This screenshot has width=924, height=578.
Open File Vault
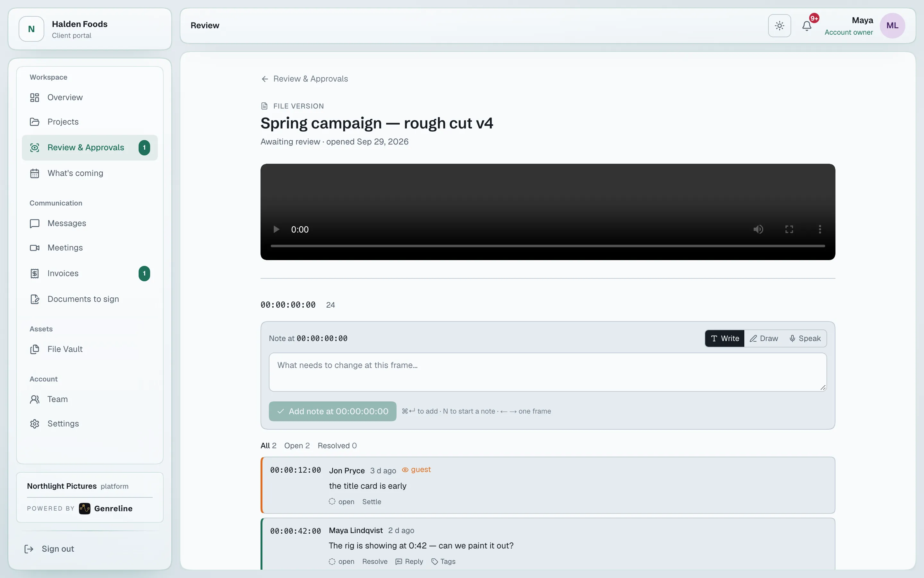(90, 349)
